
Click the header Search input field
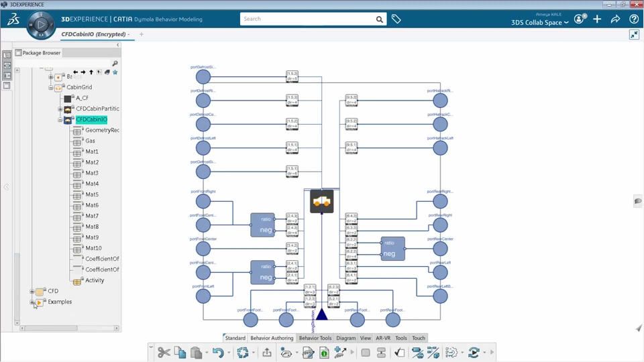[x=307, y=19]
